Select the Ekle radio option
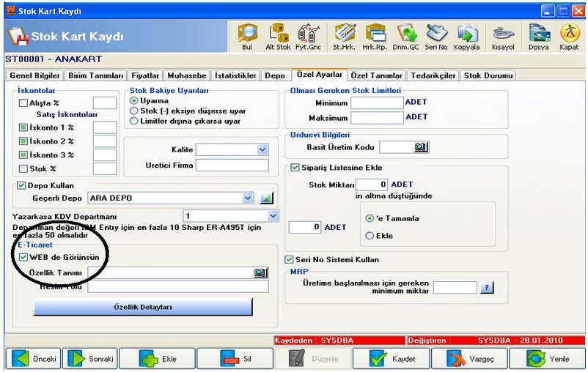 [x=370, y=236]
